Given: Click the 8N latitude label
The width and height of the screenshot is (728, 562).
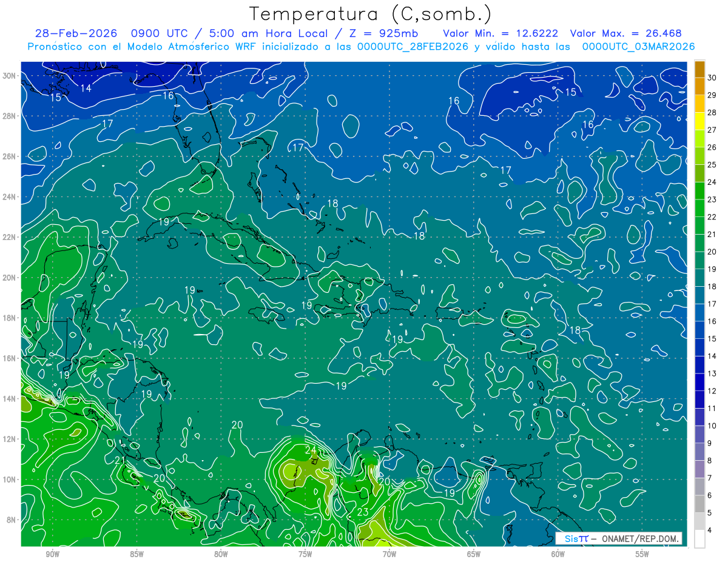Looking at the screenshot, I should [x=12, y=520].
